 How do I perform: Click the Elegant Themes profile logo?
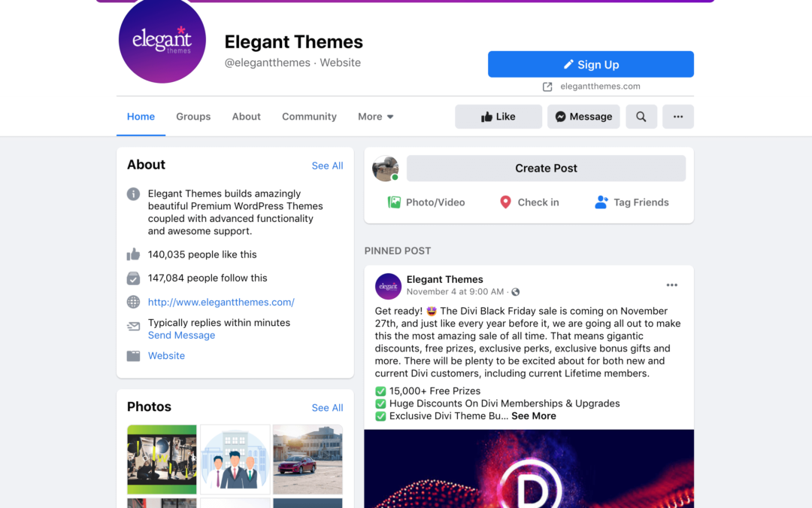click(x=162, y=39)
